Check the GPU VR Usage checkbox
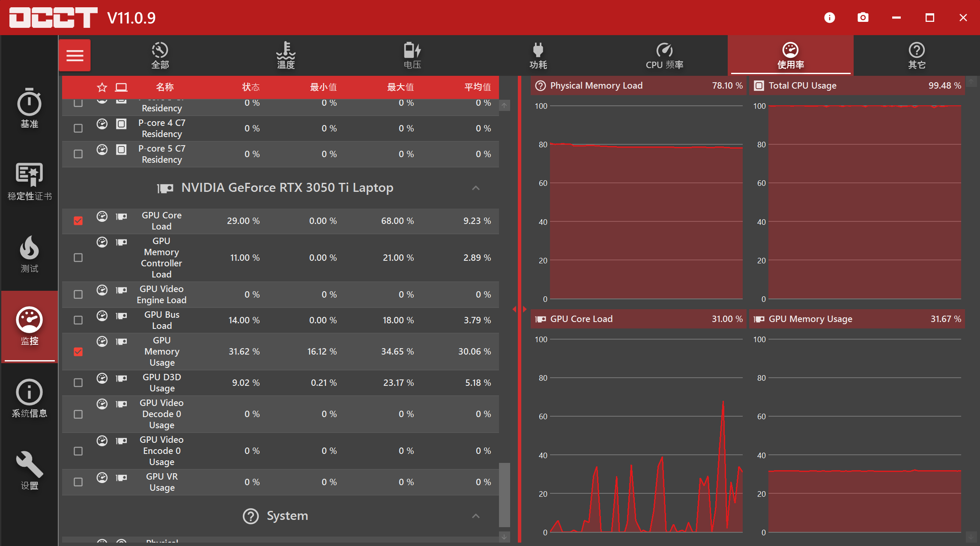 click(78, 482)
